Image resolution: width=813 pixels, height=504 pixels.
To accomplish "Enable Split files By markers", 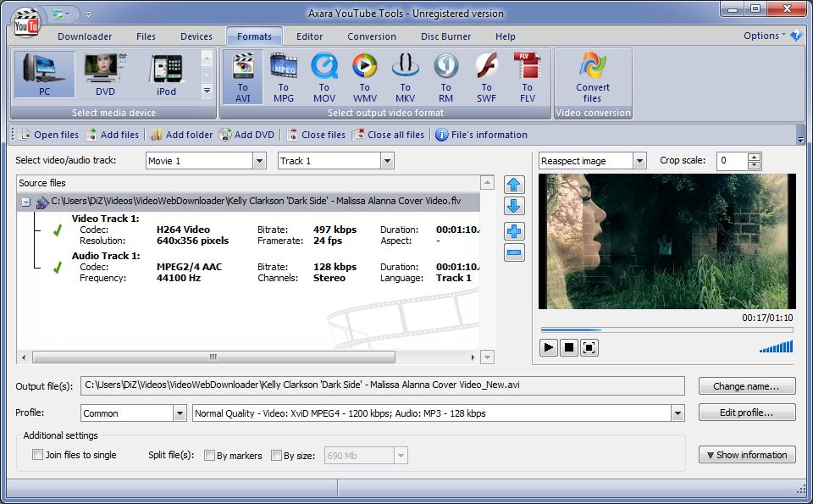I will click(x=209, y=455).
